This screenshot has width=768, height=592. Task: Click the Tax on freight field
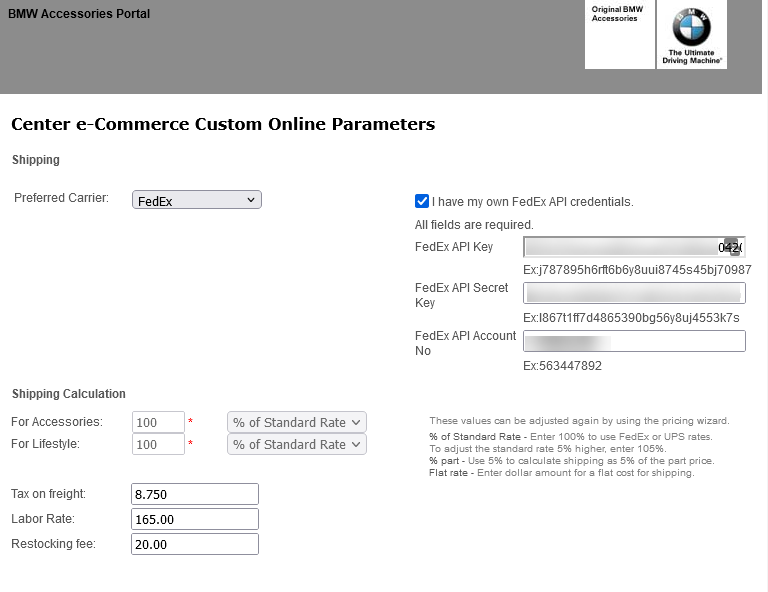(x=195, y=494)
